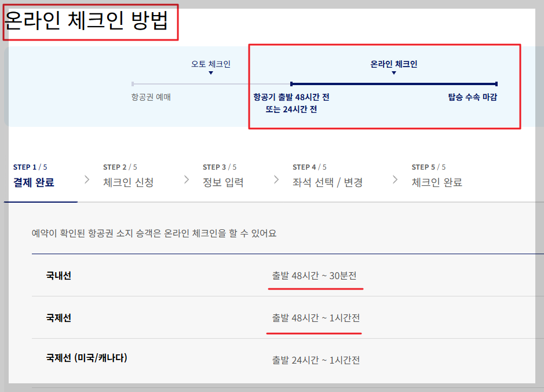Click the chevron after 정보 입력
Screen dimensions: 544x392
click(276, 179)
